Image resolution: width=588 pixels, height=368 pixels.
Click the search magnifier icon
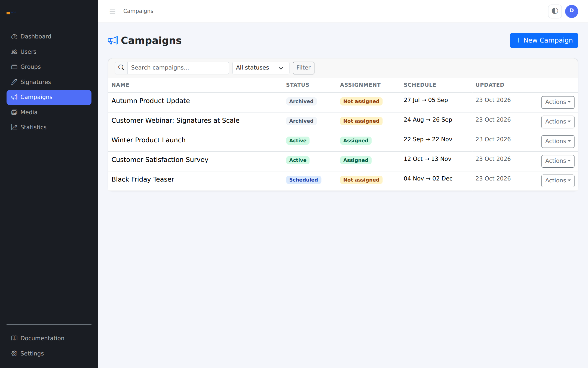coord(121,68)
